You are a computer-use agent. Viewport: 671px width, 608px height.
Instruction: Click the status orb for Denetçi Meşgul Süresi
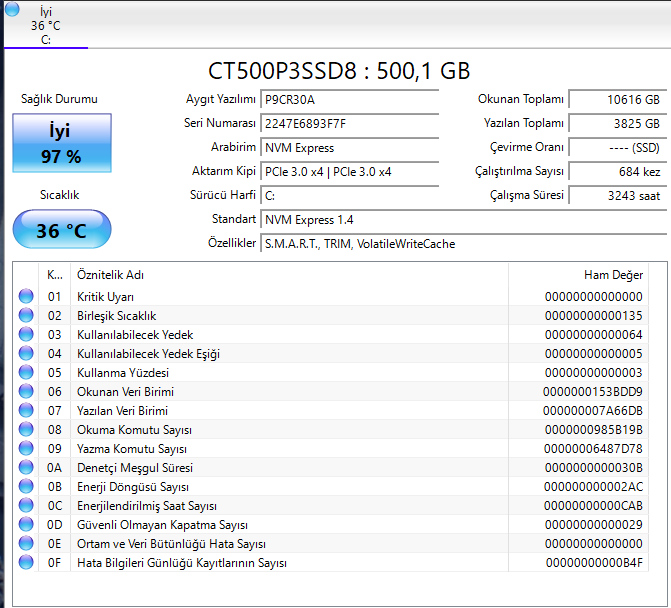click(26, 467)
